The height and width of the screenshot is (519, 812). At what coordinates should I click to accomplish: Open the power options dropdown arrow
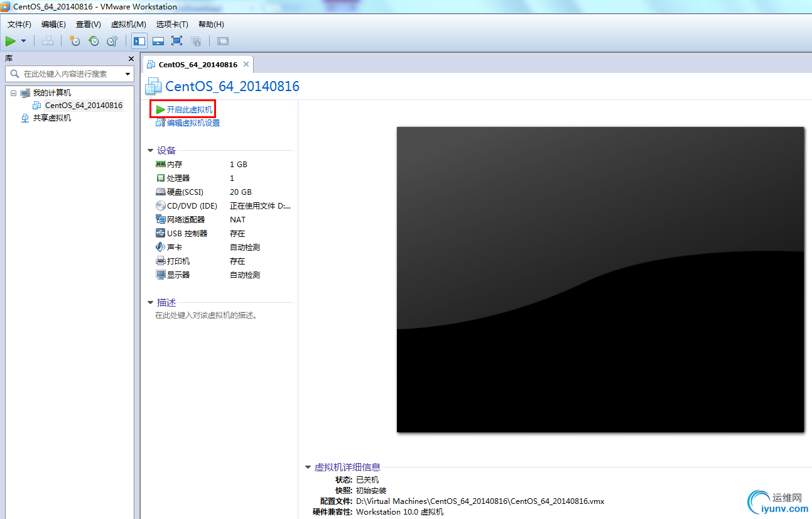click(x=24, y=41)
